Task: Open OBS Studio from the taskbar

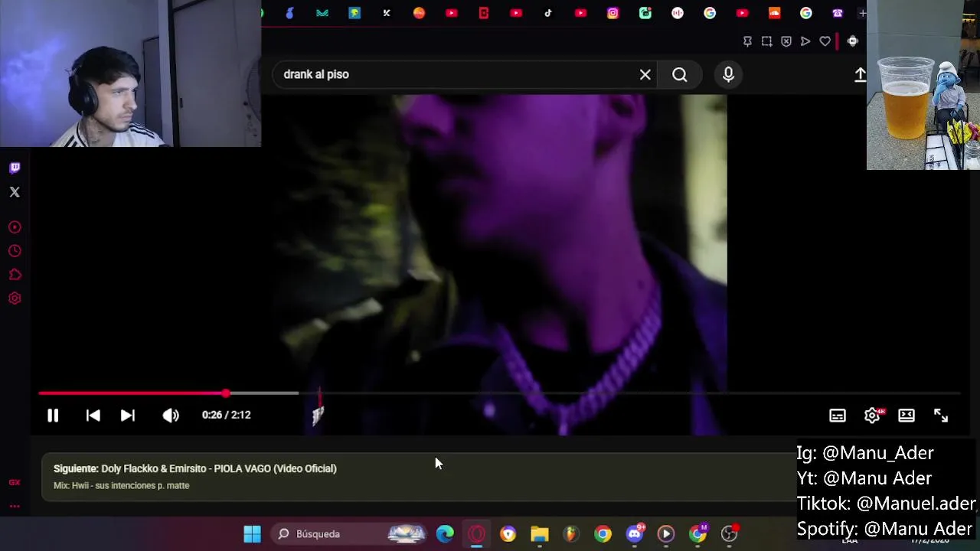Action: tap(730, 533)
